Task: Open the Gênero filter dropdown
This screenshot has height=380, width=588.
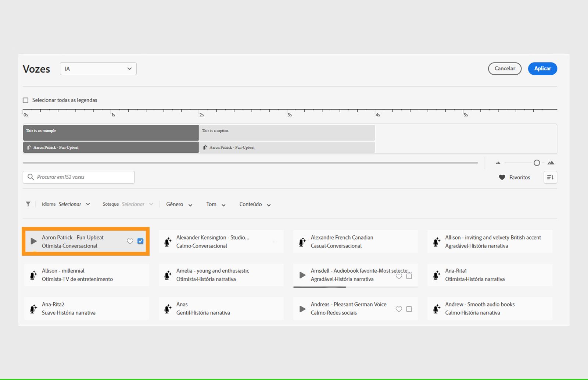Action: click(179, 205)
